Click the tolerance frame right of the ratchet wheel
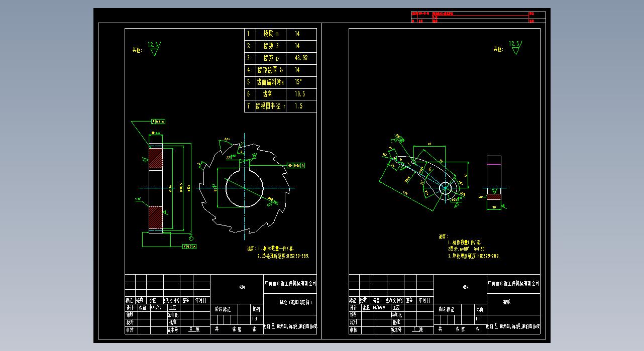 pos(296,165)
